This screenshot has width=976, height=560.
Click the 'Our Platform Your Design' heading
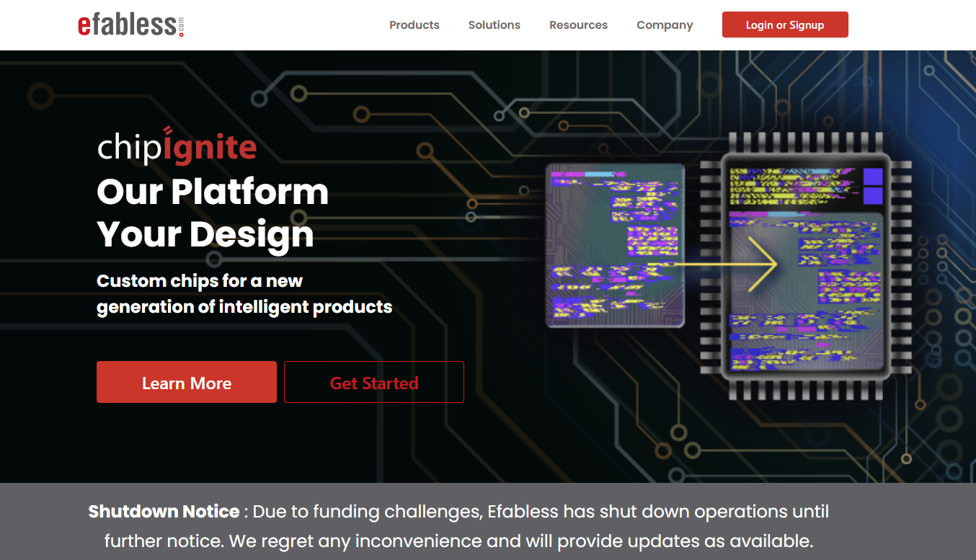213,213
